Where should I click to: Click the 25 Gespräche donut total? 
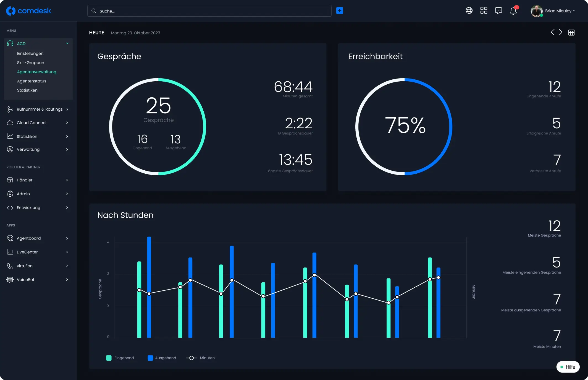[159, 105]
